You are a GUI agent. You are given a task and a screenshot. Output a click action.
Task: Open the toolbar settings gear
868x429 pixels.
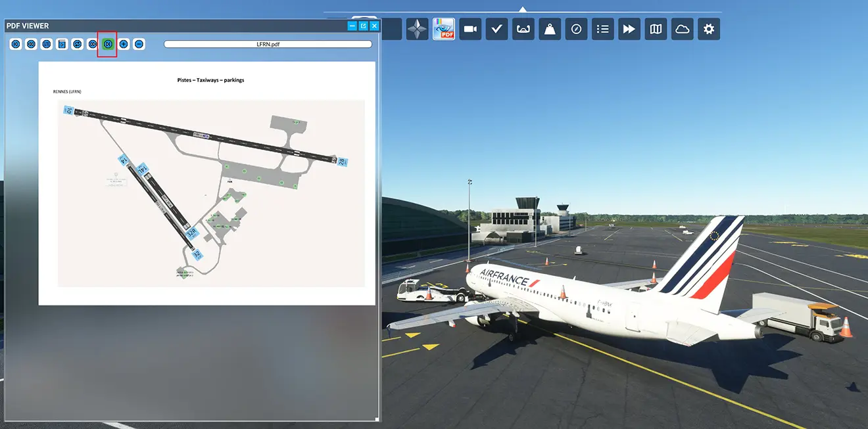coord(709,29)
